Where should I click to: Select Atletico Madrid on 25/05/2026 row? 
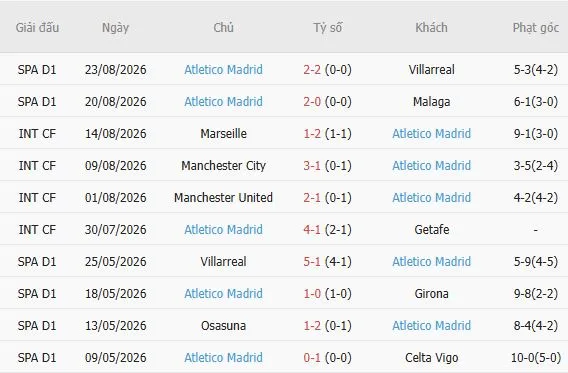[431, 261]
